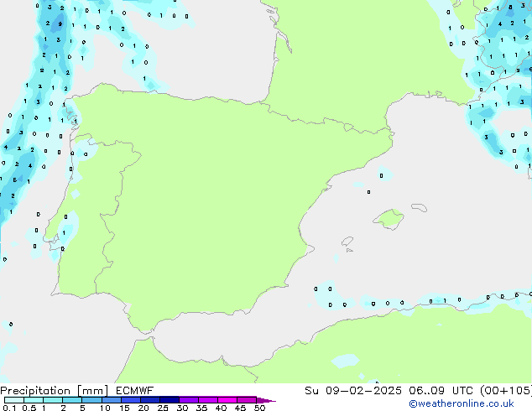Click the 'ECMWF' model label
Image resolution: width=532 pixels, height=411 pixels.
135,391
